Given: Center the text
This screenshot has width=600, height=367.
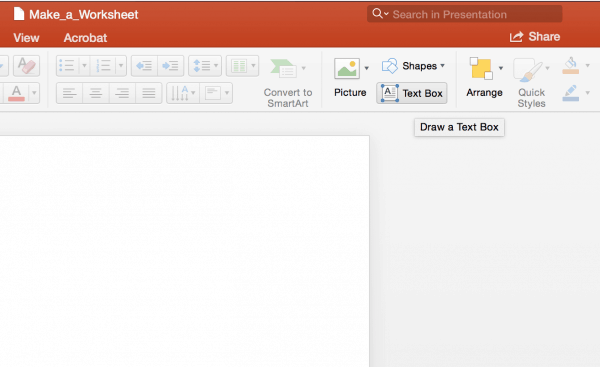Looking at the screenshot, I should [x=96, y=93].
